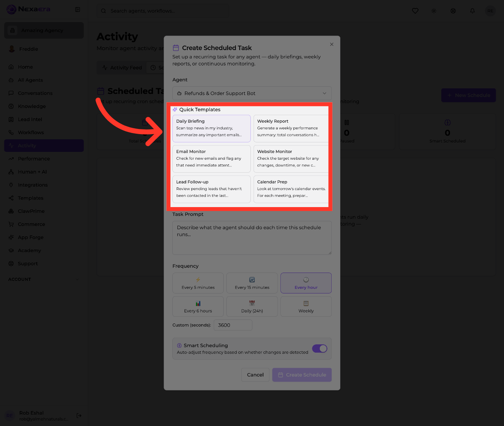Click the heart favorites icon
This screenshot has height=426, width=504.
click(x=415, y=11)
